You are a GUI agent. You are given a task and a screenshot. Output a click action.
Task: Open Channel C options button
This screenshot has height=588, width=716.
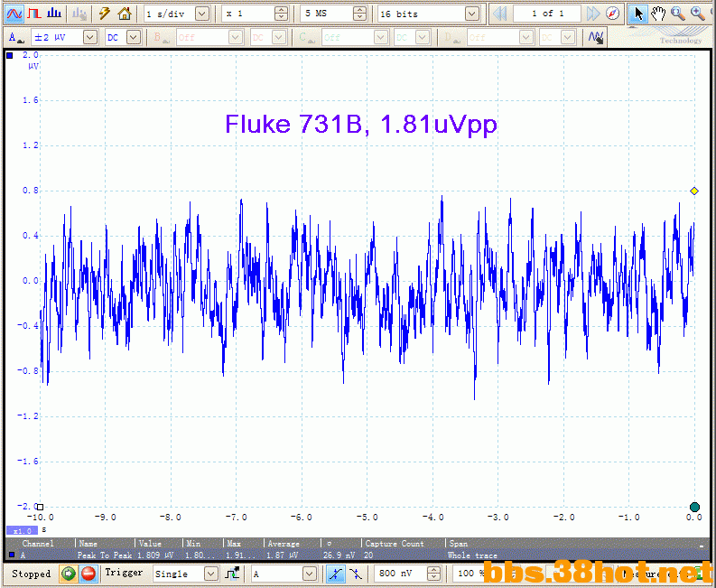point(305,37)
